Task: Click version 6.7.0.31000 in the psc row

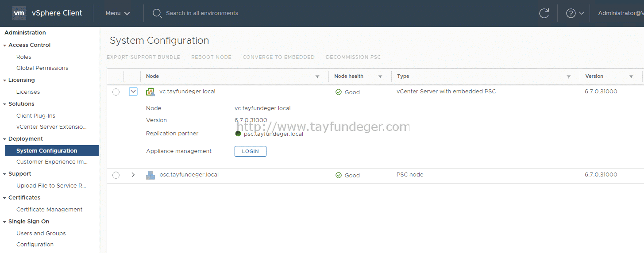Action: tap(601, 175)
